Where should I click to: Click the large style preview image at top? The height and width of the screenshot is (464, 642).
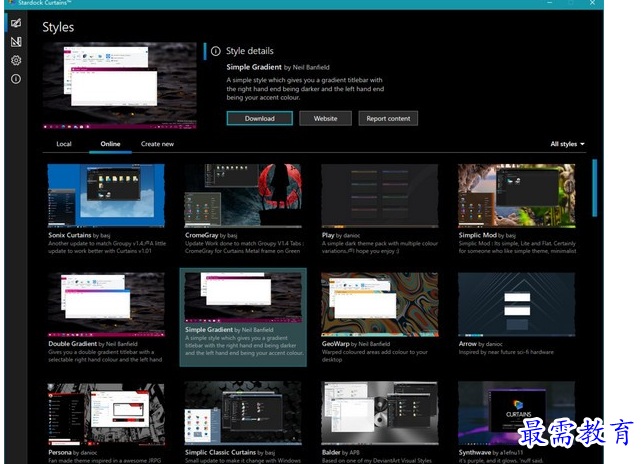click(120, 86)
